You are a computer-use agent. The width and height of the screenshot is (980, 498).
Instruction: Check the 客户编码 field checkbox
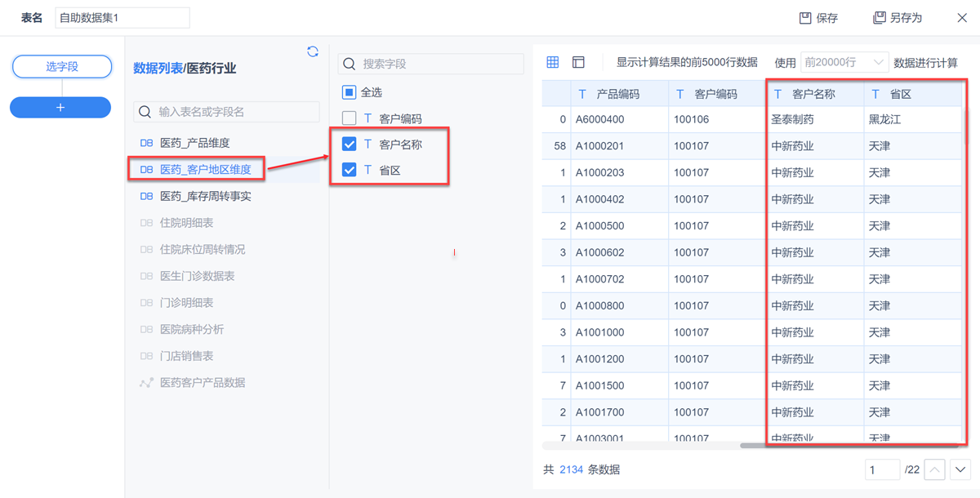click(x=349, y=118)
